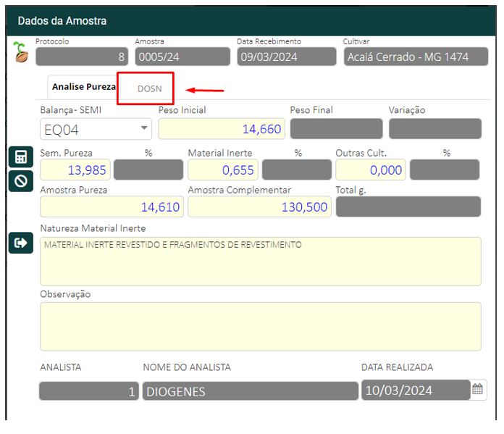Click the Sem. Pureza weight field
Image resolution: width=504 pixels, height=434 pixels.
click(75, 170)
